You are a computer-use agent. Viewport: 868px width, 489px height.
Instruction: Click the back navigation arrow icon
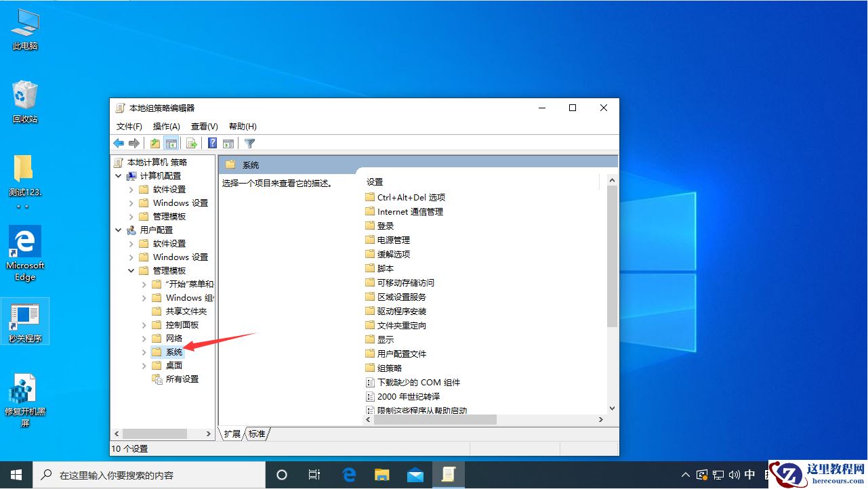[118, 143]
